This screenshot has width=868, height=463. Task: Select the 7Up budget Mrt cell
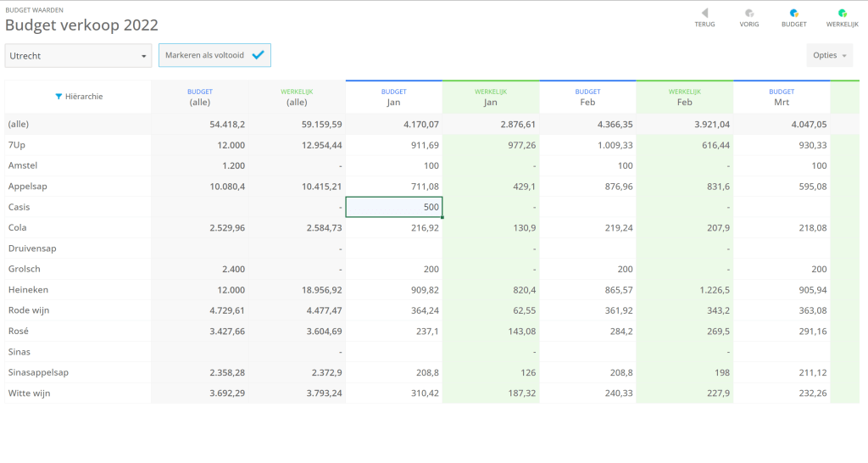[782, 145]
